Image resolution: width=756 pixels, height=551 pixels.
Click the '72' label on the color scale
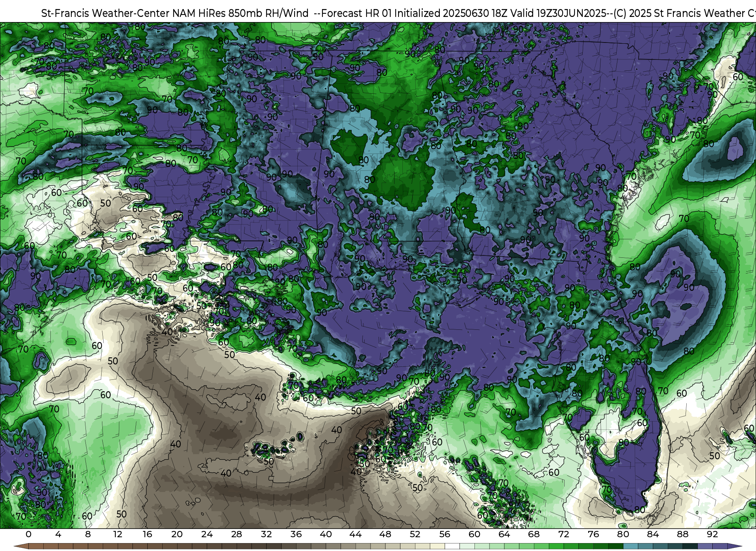[x=563, y=534]
